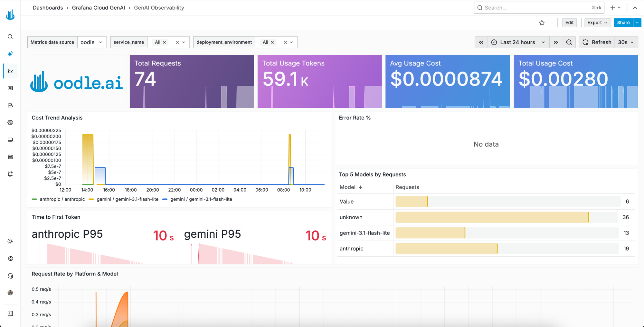Expand the Last 24 hours time picker
Viewport: 644px width, 327px height.
pos(518,42)
